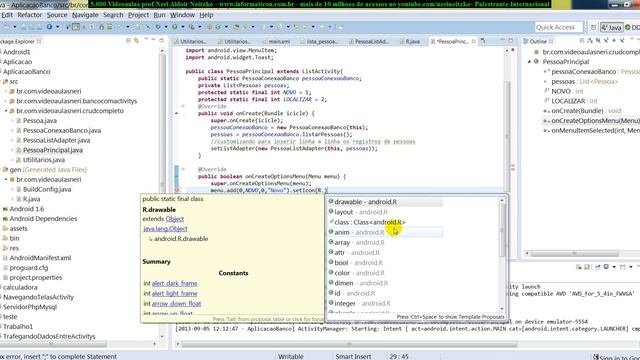This screenshot has height=360, width=640.
Task: Open the Source menu
Action: (57, 15)
